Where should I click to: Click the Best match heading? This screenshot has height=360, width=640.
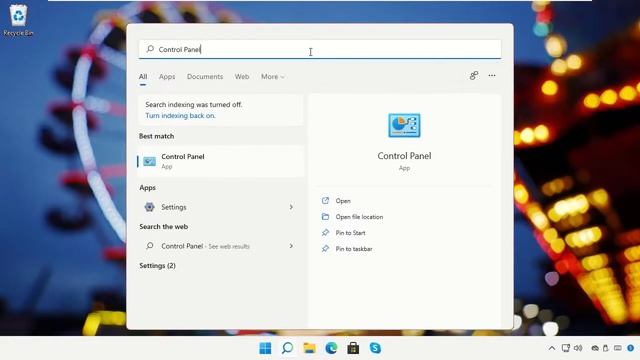click(156, 136)
